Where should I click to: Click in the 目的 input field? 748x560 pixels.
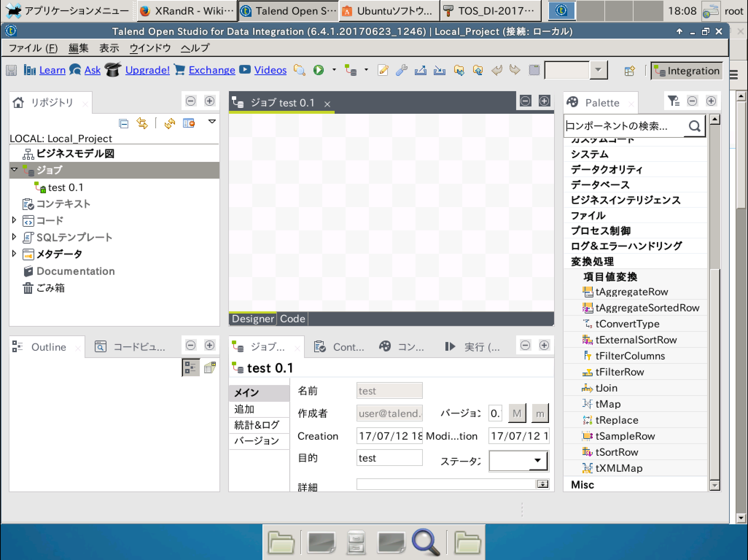389,458
